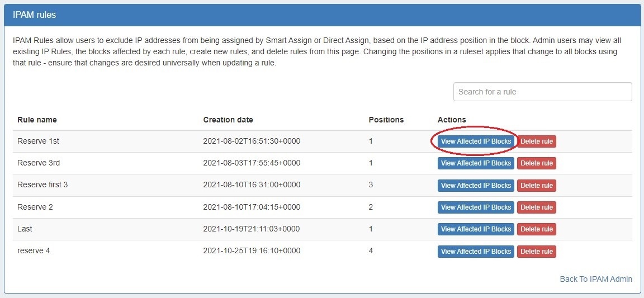Click the Positions column header
Image resolution: width=644 pixels, height=298 pixels.
coord(386,120)
